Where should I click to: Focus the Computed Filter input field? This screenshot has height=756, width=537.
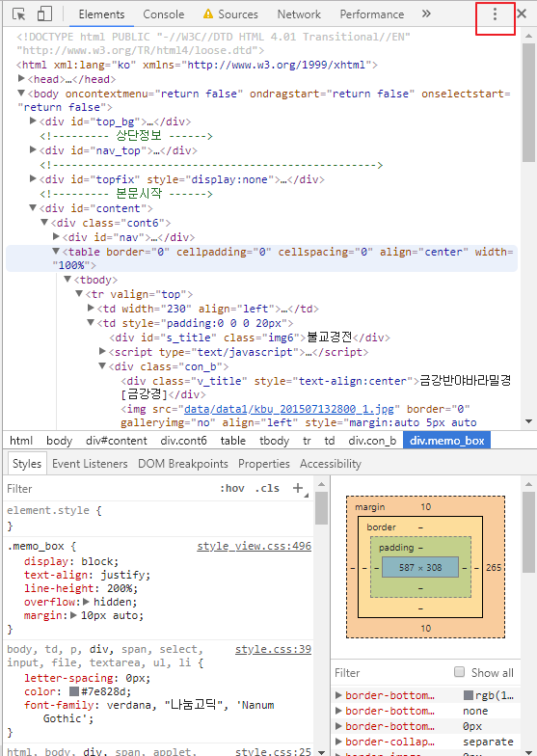pos(390,673)
